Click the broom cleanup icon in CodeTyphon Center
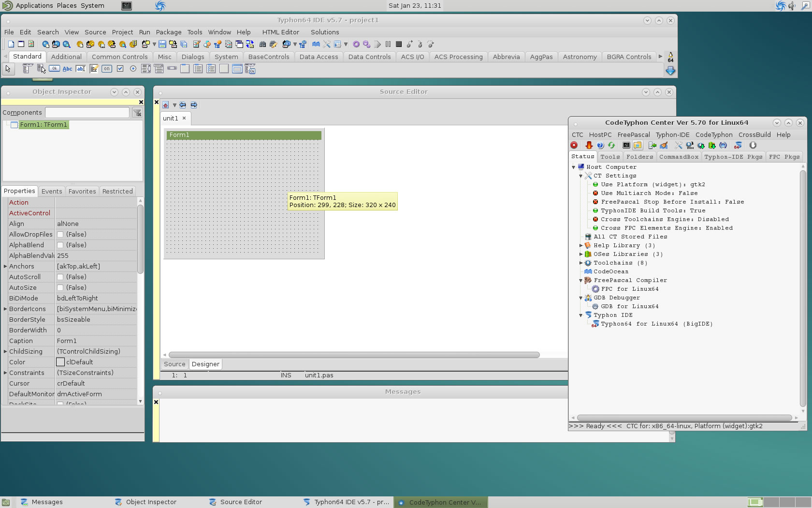812x508 pixels. 664,145
